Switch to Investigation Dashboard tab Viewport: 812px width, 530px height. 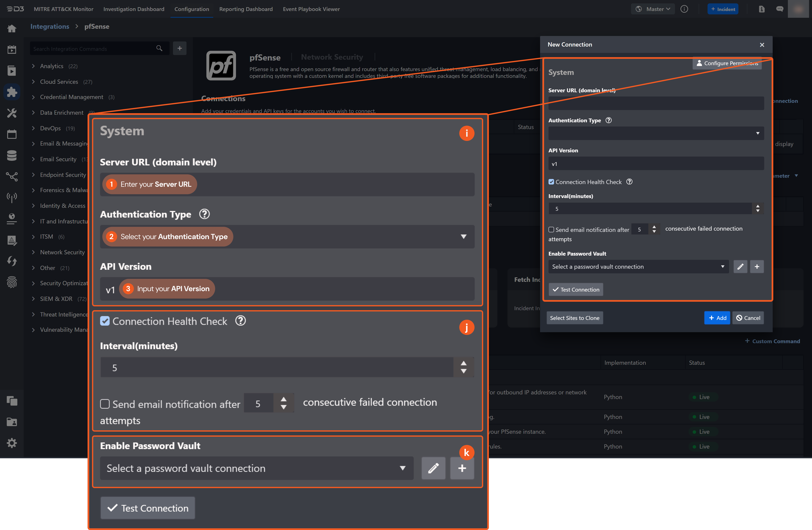pos(134,9)
